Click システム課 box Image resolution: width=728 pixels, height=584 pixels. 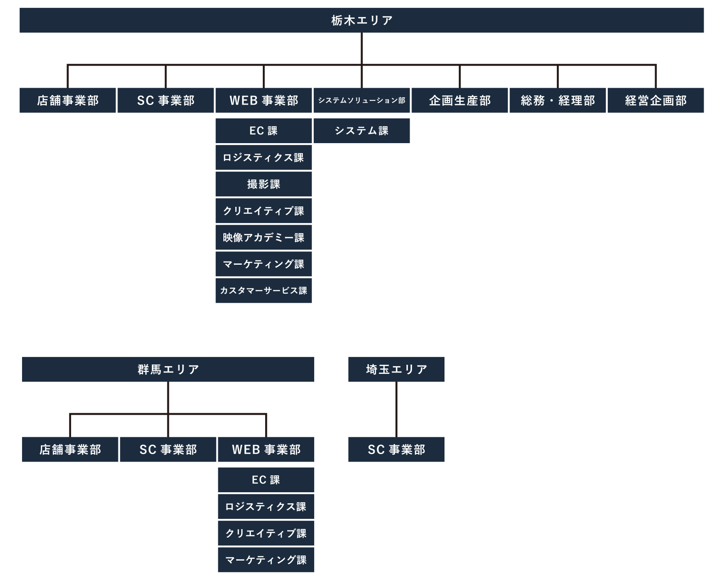tap(362, 131)
